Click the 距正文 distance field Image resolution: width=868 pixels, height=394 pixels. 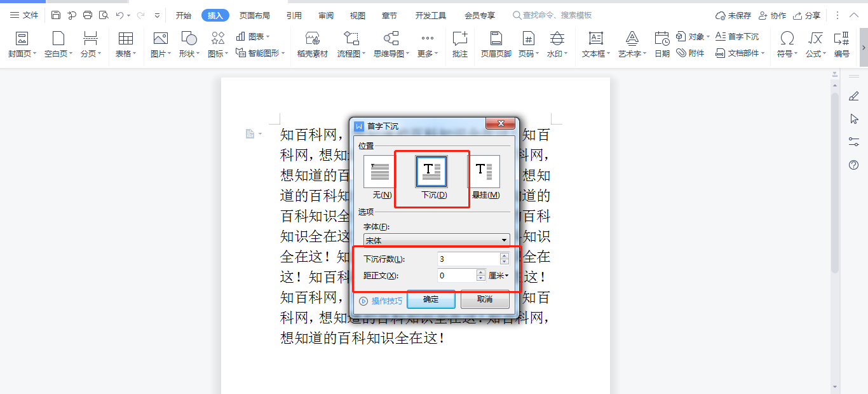coord(456,276)
